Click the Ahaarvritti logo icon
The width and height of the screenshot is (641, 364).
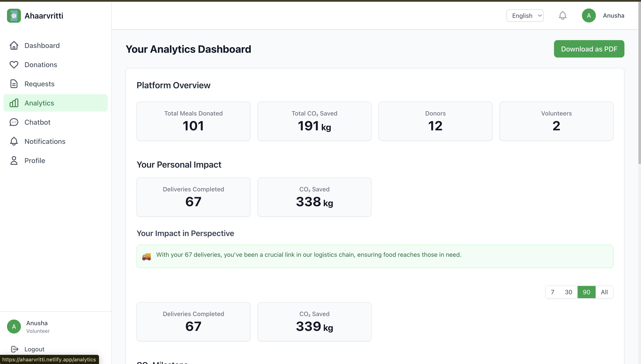(x=14, y=16)
